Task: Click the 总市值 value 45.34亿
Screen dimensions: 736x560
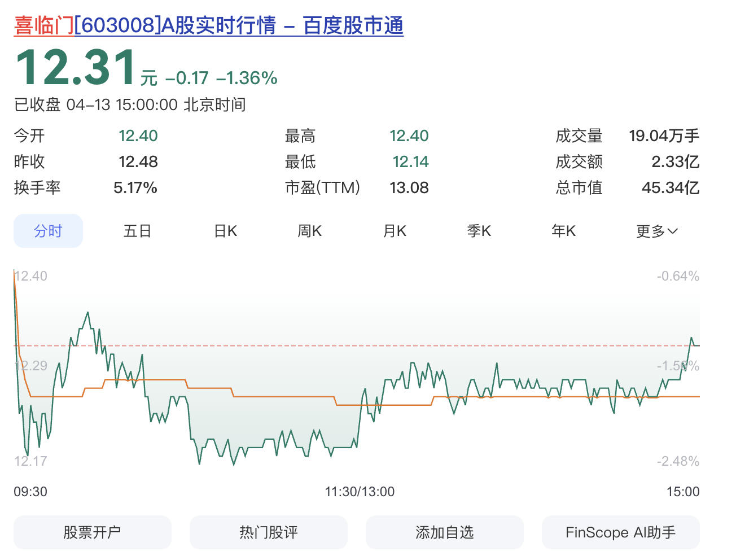Action: point(671,187)
